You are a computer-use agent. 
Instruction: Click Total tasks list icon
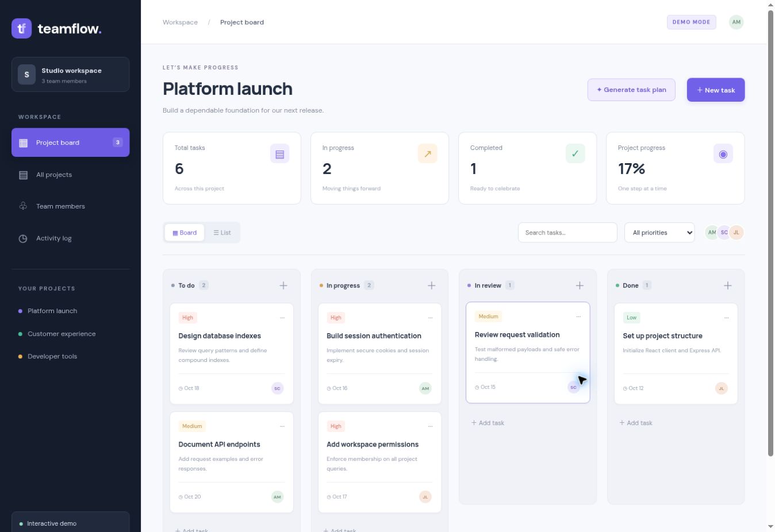tap(279, 154)
